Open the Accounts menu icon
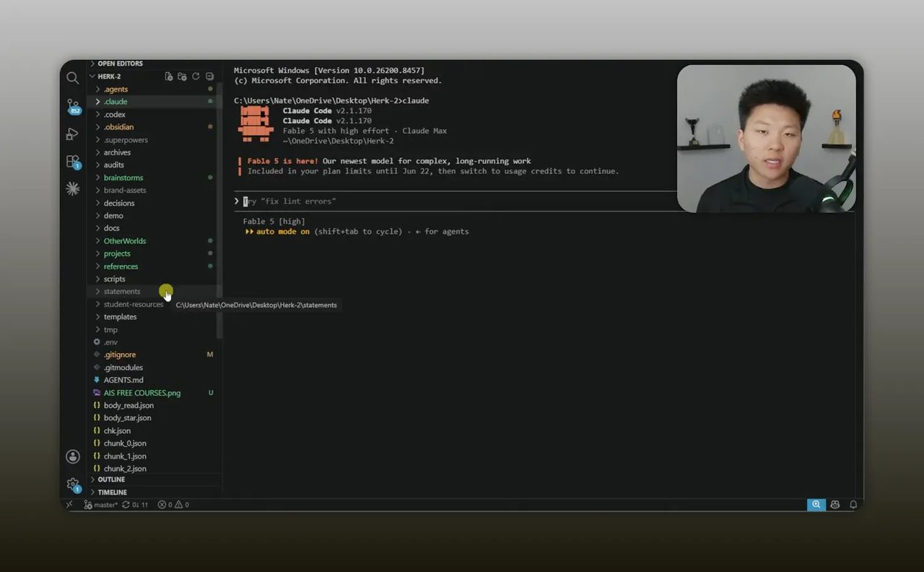The image size is (924, 572). pos(73,456)
